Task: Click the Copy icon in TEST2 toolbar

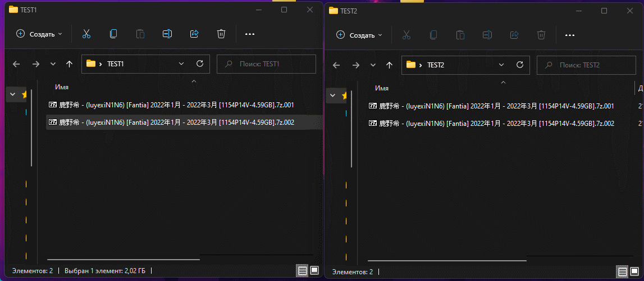Action: click(433, 35)
